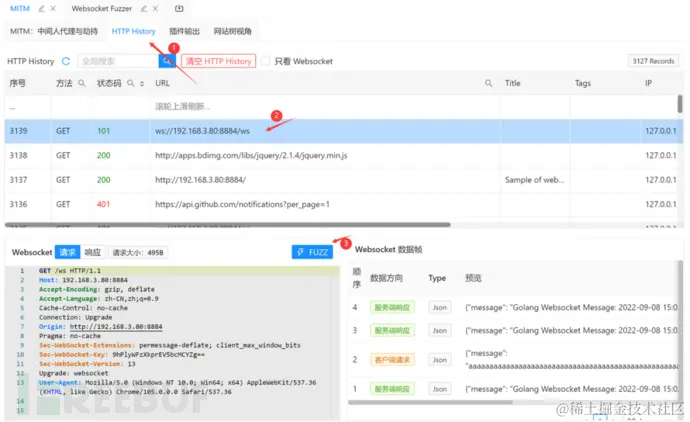Open the HTTP History sub-tab
This screenshot has width=690, height=422.
(133, 31)
